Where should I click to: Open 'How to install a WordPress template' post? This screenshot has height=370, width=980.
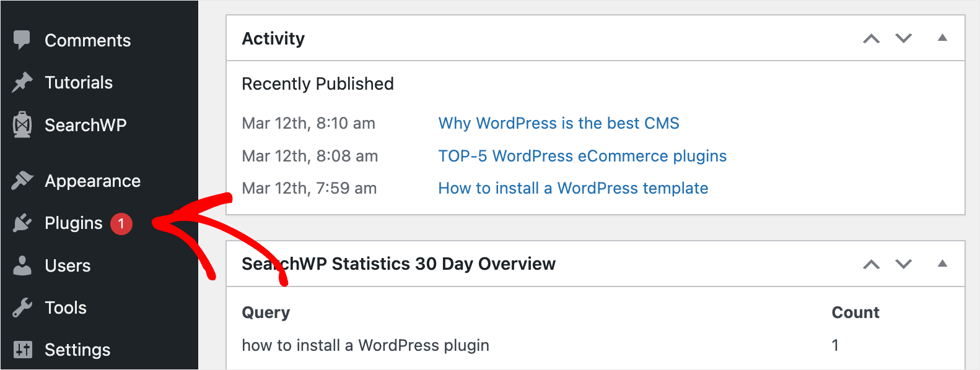(x=573, y=188)
